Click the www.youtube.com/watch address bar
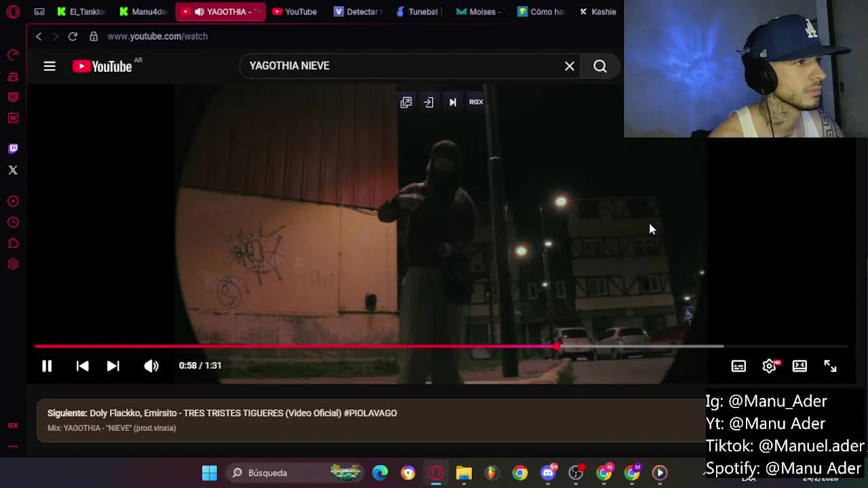Image resolution: width=868 pixels, height=488 pixels. pos(157,37)
